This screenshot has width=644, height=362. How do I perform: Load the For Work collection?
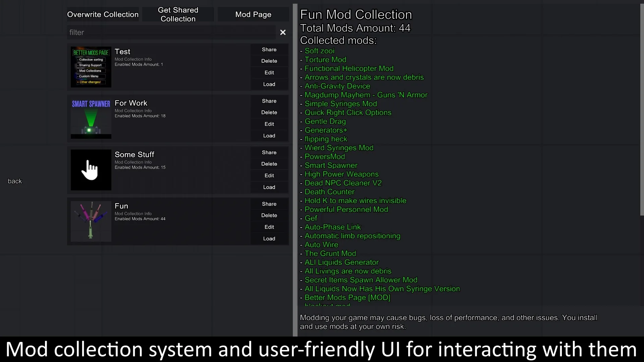click(269, 136)
